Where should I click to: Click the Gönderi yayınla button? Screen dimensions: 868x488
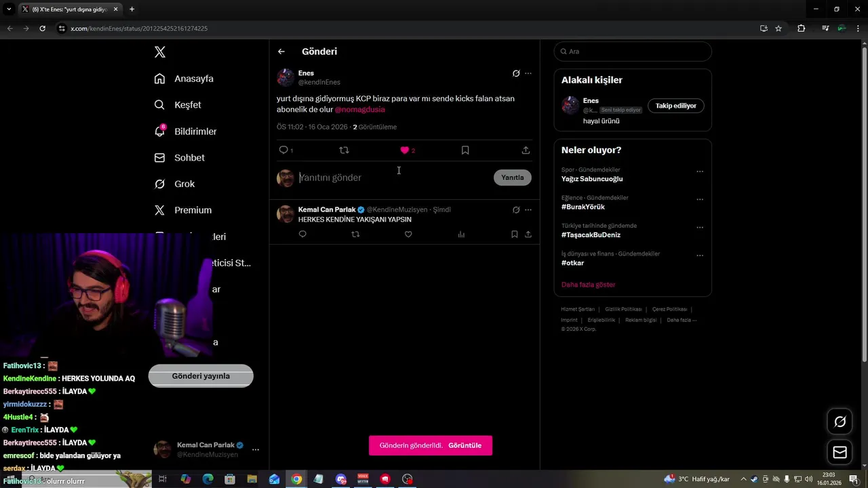click(x=201, y=376)
